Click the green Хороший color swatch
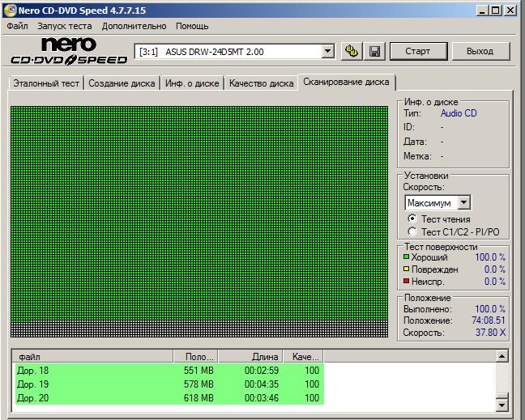 pos(407,257)
